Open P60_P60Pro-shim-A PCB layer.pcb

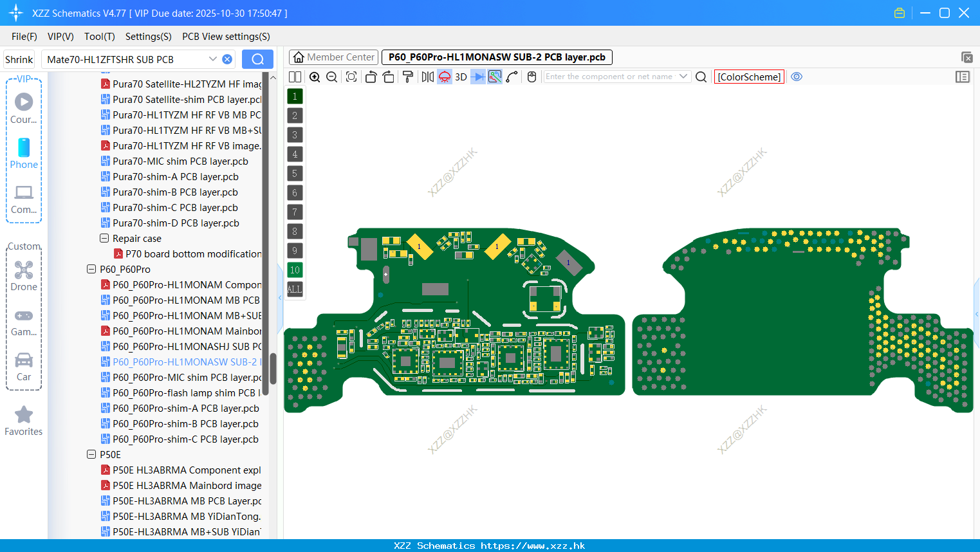point(180,409)
